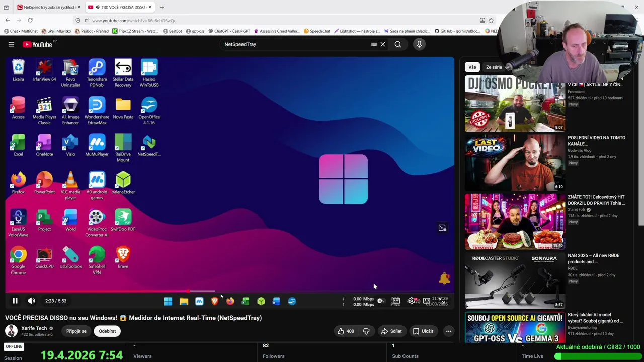Open more actions three-dot menu
This screenshot has width=644, height=362.
pyautogui.click(x=449, y=331)
